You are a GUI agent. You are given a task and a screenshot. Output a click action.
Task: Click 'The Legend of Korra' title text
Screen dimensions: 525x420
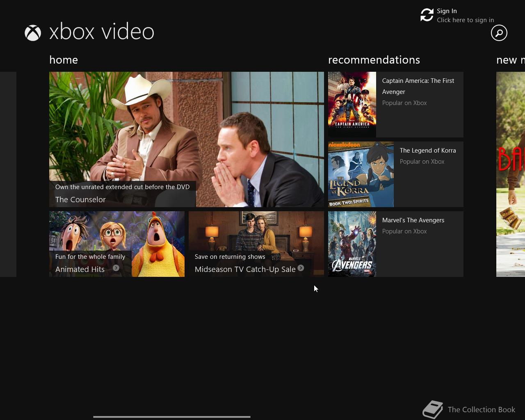[x=428, y=151]
